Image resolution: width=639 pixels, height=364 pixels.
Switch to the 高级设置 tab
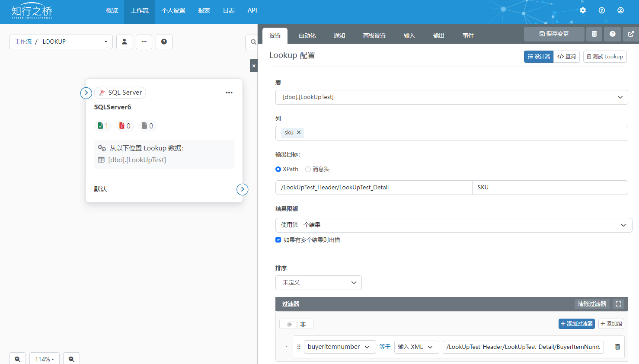[374, 35]
